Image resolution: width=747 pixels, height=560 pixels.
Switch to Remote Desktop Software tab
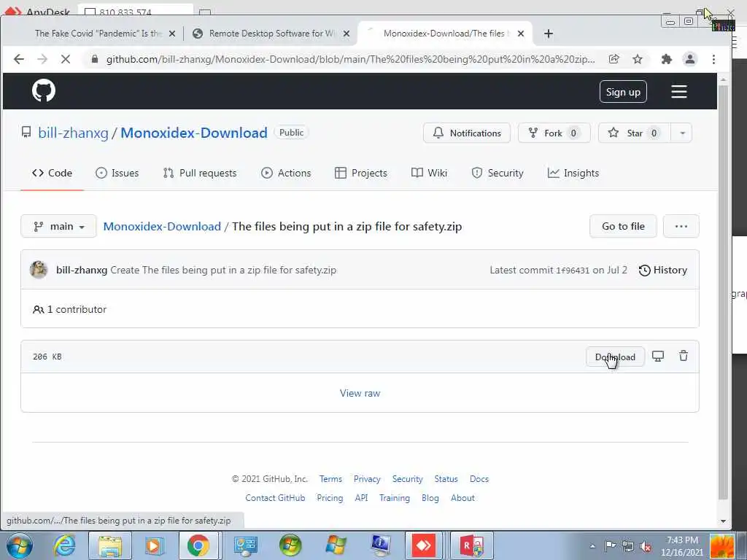272,34
